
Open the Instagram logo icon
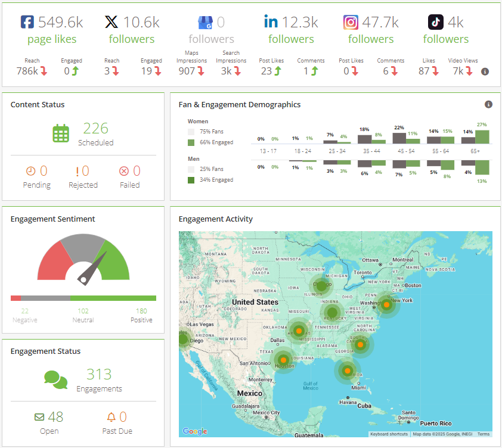click(351, 23)
